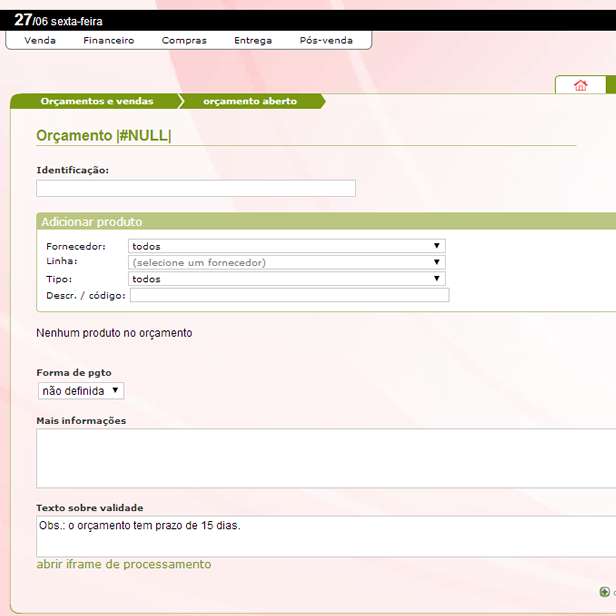Click the 27/06 sexta-feira date header
This screenshot has width=616, height=616.
(58, 20)
